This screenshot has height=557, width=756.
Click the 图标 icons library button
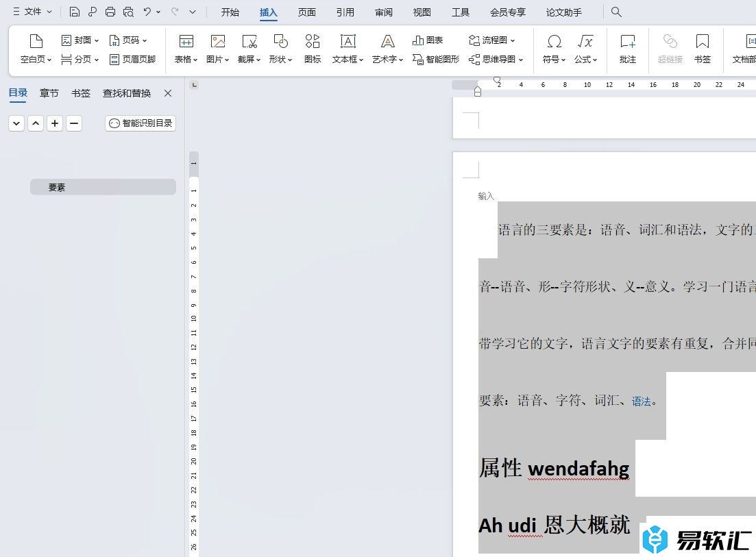[313, 49]
